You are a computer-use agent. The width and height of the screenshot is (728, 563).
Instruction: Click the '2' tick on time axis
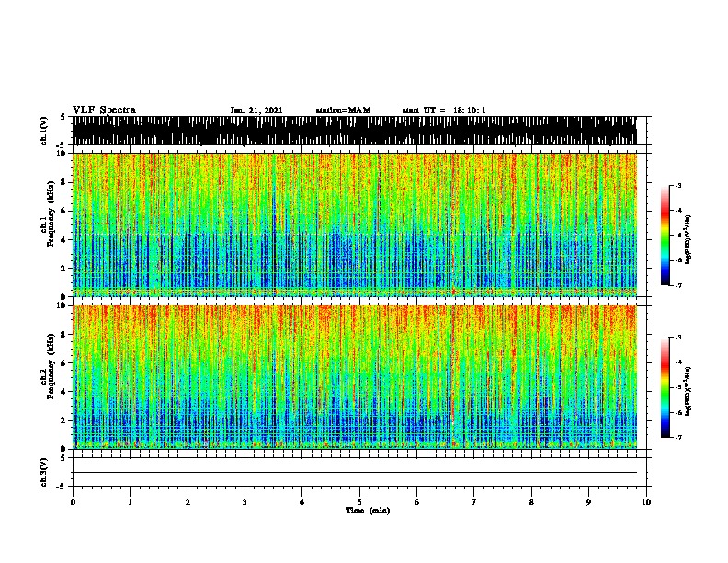188,502
